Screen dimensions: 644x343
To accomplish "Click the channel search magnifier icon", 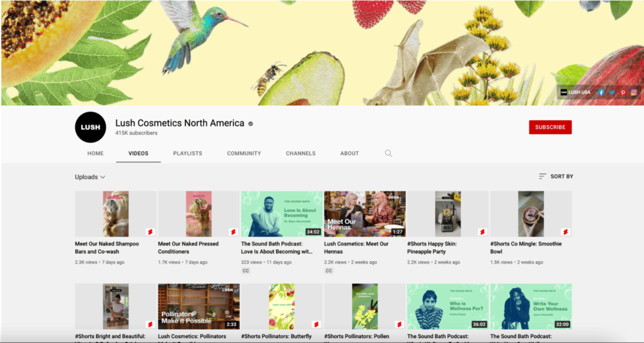I will click(388, 153).
